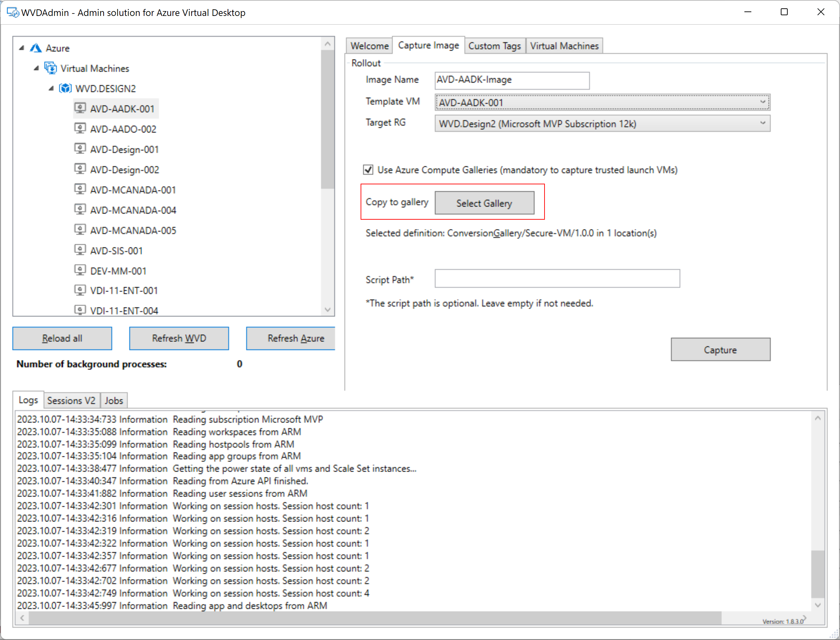Open the Jobs tab
This screenshot has height=640, width=840.
click(114, 400)
